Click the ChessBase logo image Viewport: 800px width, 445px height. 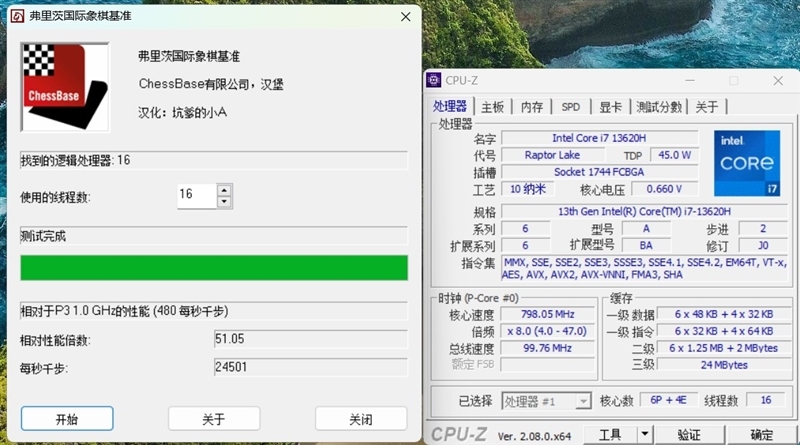(65, 87)
